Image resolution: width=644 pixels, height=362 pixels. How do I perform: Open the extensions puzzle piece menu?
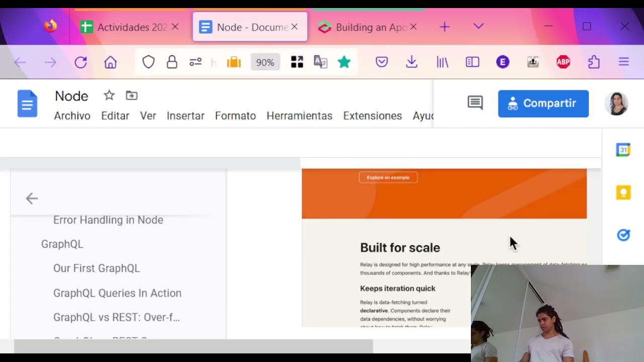pyautogui.click(x=594, y=62)
